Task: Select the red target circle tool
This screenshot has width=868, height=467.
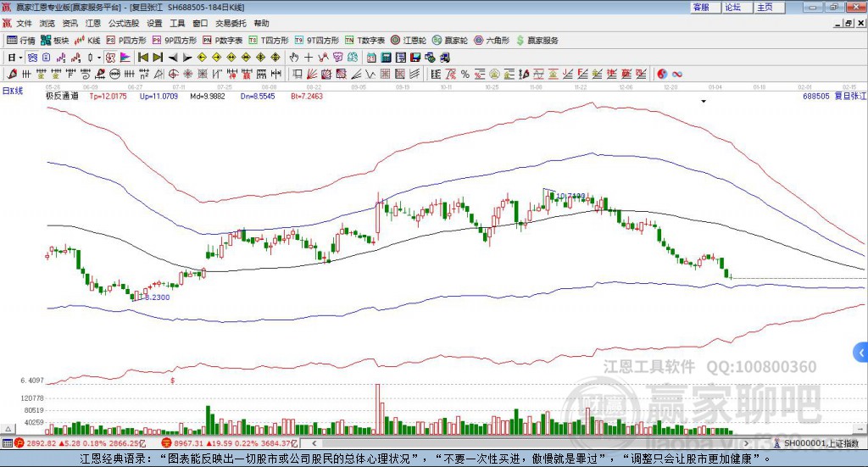Action: pos(173,74)
